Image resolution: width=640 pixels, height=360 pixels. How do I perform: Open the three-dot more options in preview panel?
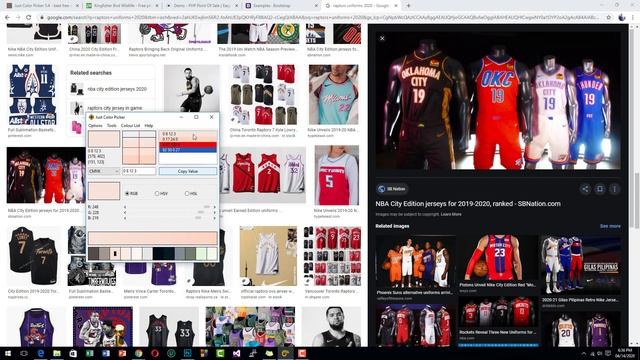click(614, 189)
